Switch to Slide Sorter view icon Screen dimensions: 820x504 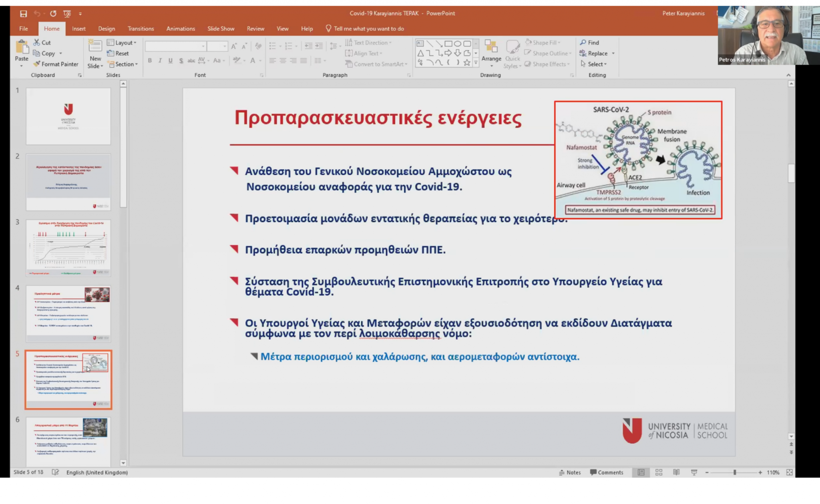coord(659,472)
